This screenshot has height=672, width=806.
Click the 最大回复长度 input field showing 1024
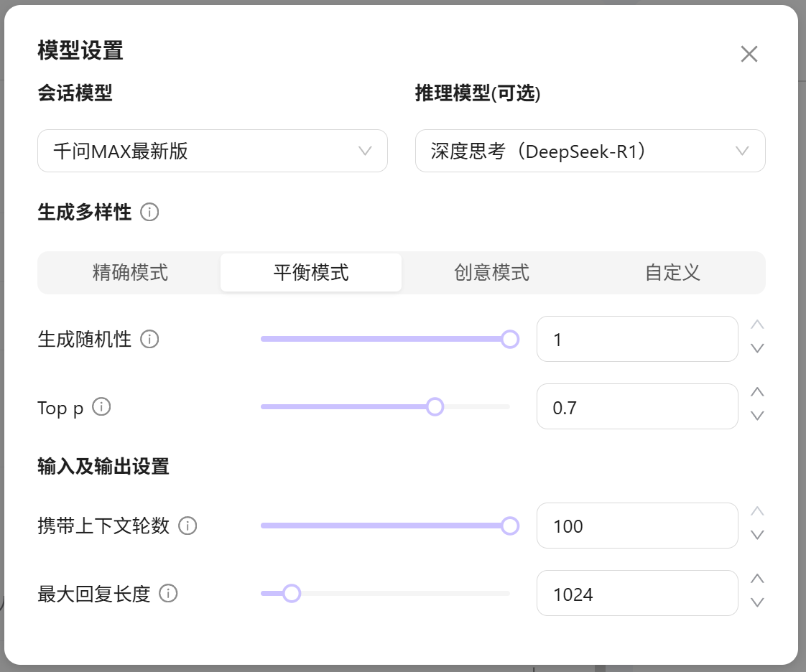point(636,594)
